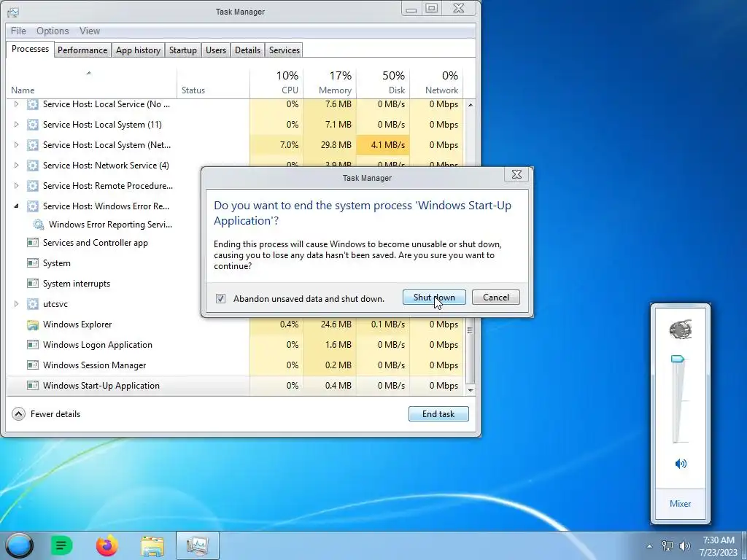Viewport: 747px width, 560px height.
Task: Expand Service Host: Local Service group
Action: 16,104
